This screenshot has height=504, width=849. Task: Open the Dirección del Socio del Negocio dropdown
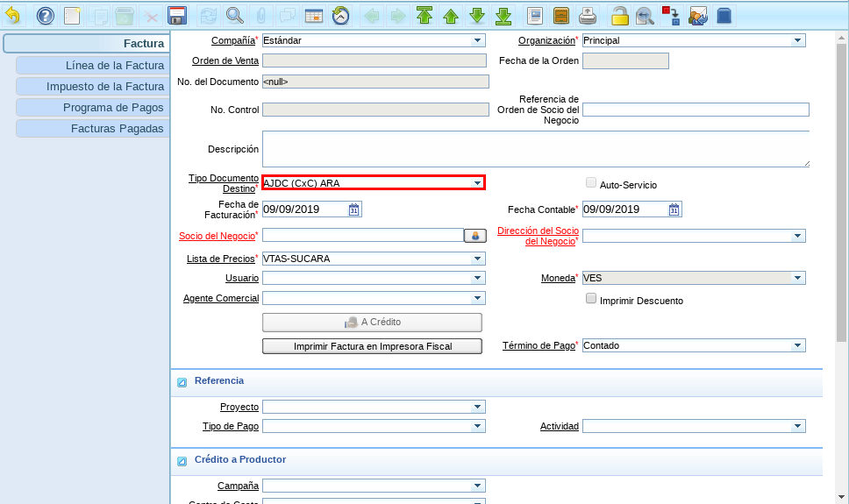[797, 236]
